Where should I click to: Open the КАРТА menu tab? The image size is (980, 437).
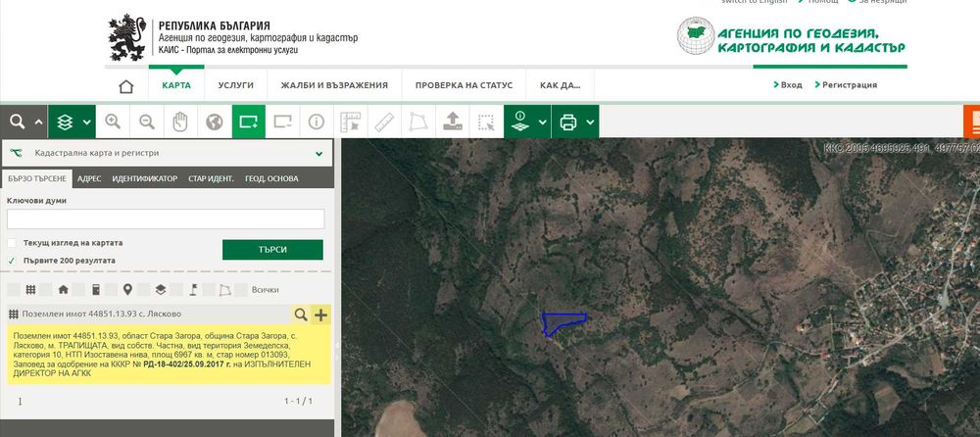[x=176, y=85]
